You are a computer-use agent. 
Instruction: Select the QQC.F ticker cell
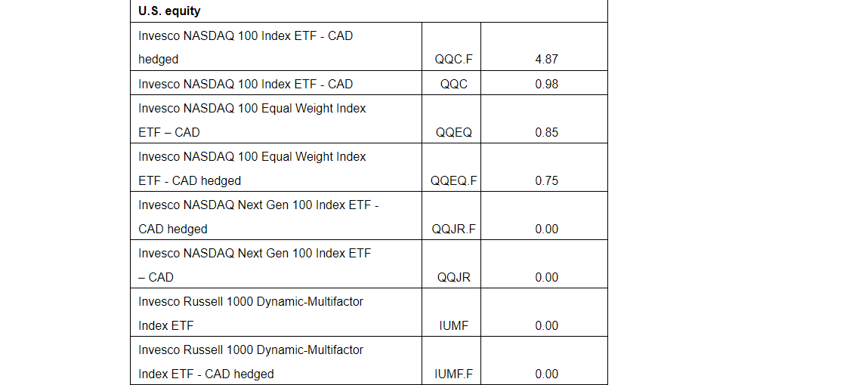(454, 60)
